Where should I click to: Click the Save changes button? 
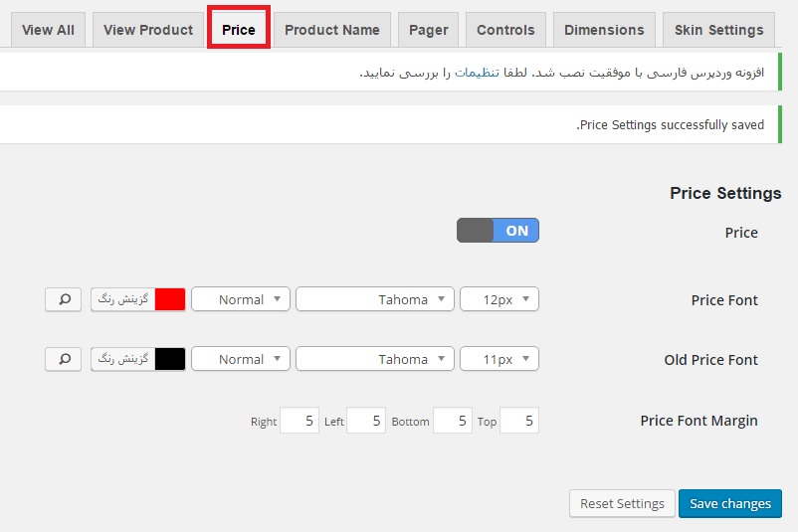coord(730,503)
